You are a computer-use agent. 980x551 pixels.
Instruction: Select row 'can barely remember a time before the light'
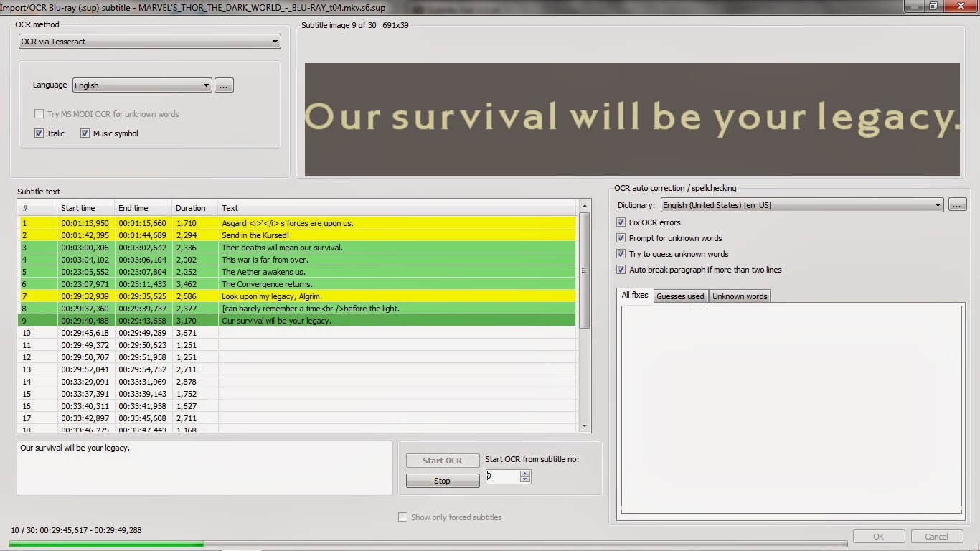pos(297,309)
